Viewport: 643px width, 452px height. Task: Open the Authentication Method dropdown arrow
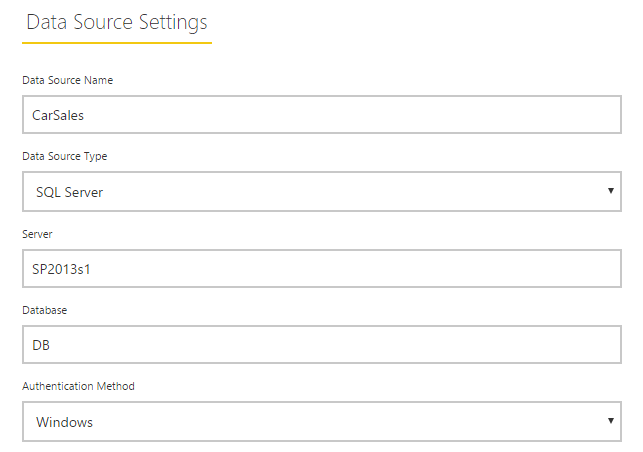[x=611, y=421]
